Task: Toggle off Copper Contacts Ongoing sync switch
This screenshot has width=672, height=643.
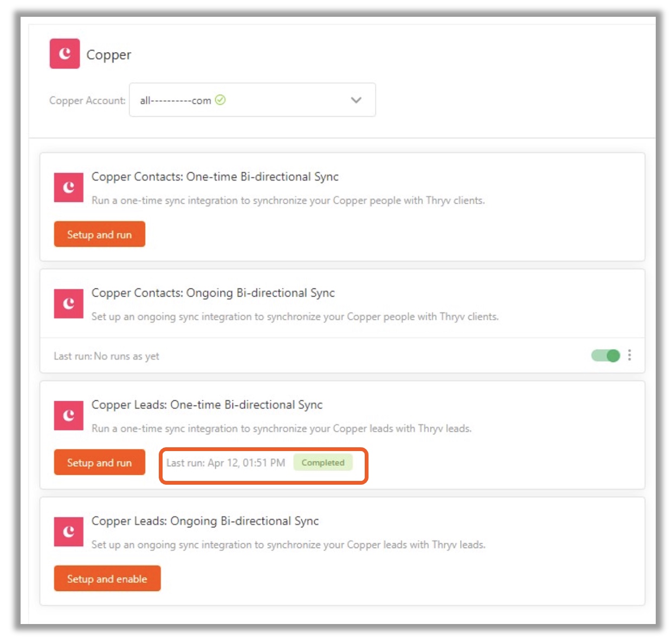Action: click(605, 356)
